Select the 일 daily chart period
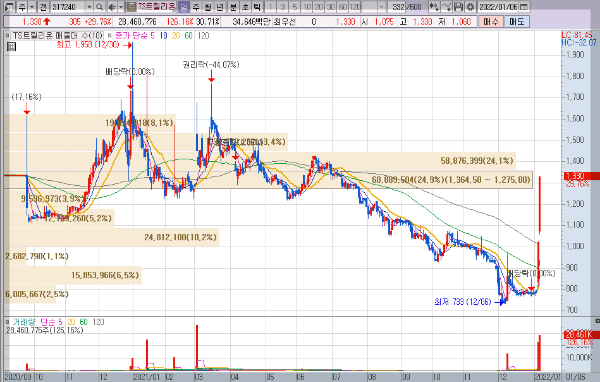The width and height of the screenshot is (600, 382). tap(184, 7)
